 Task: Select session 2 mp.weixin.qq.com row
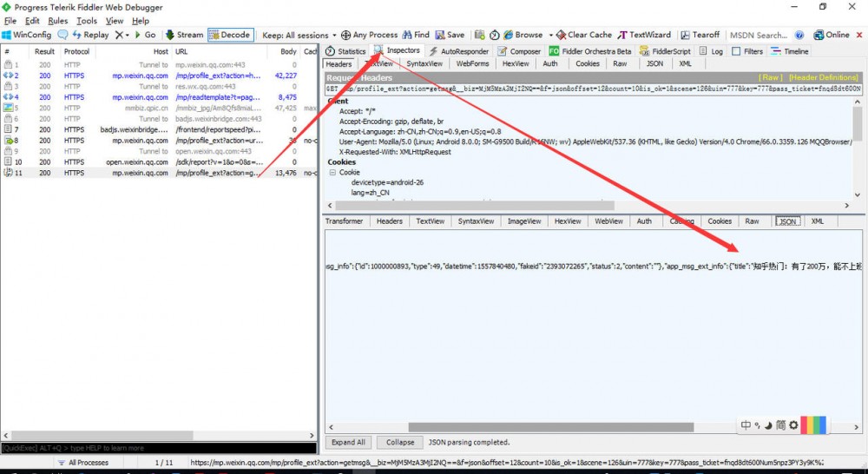159,76
